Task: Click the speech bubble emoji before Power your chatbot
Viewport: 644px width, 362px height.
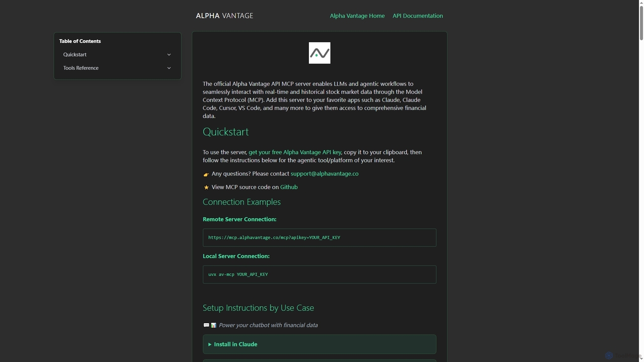Action: (206, 325)
